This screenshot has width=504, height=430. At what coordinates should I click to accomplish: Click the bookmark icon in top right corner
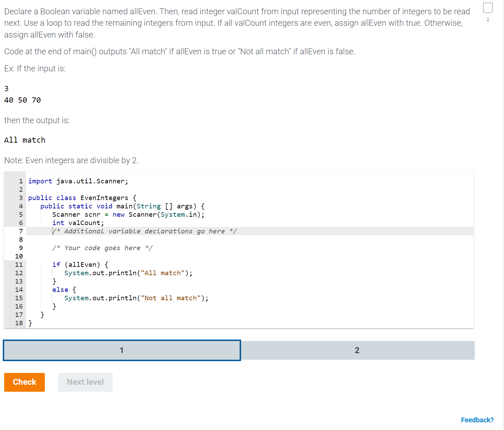click(x=488, y=7)
